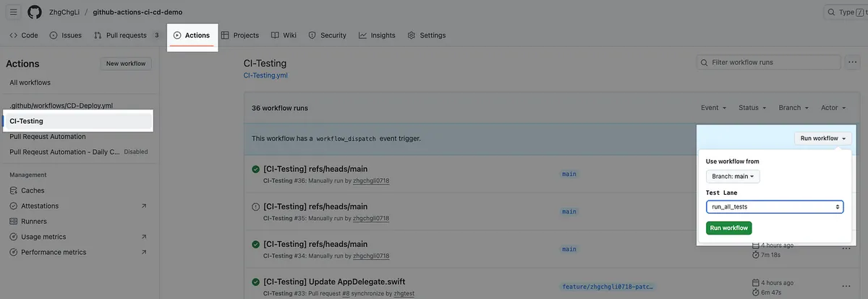This screenshot has width=868, height=299.
Task: Open the Branch: main selector
Action: tap(733, 177)
